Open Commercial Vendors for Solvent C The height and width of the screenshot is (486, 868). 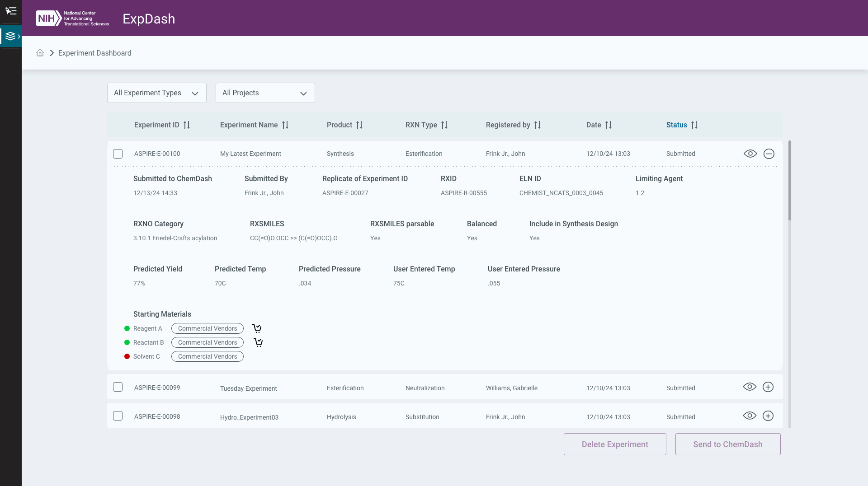point(208,356)
